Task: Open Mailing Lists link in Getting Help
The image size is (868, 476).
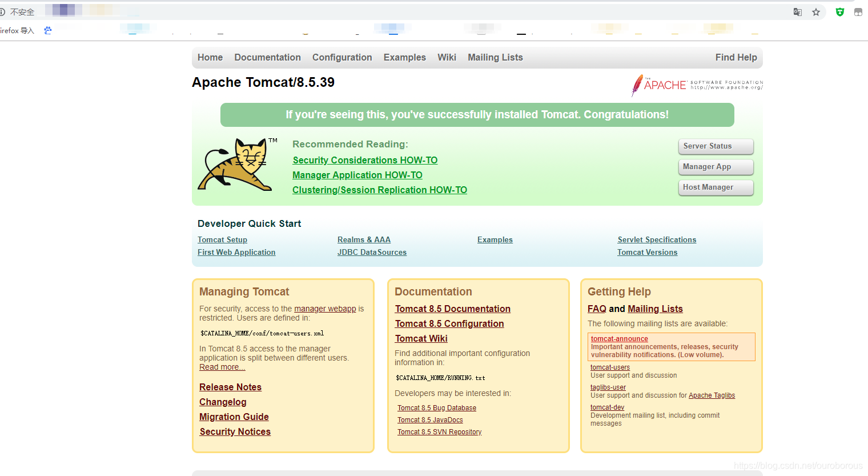Action: pyautogui.click(x=655, y=309)
